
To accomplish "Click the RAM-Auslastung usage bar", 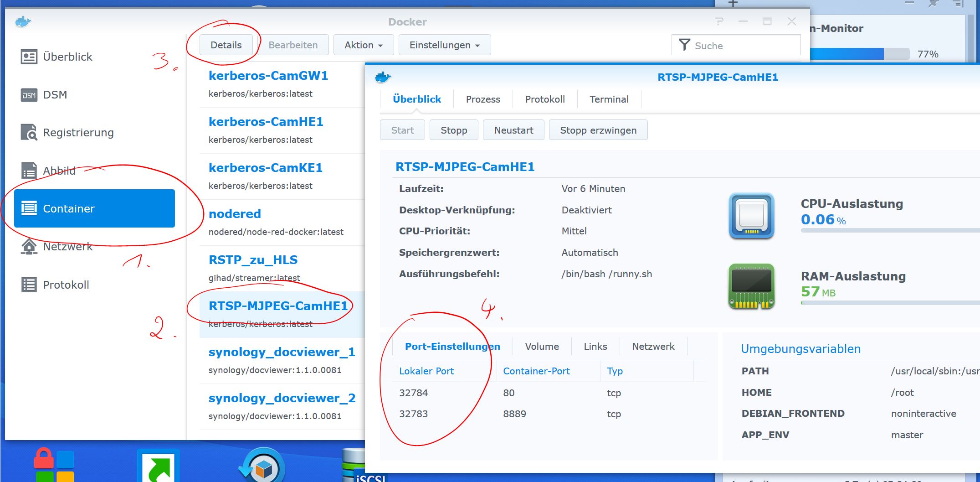I will (890, 303).
